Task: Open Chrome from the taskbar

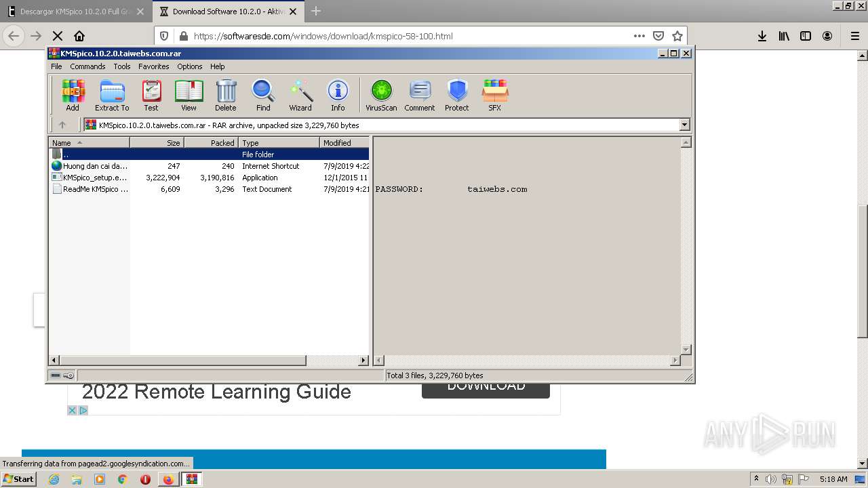Action: pyautogui.click(x=123, y=479)
